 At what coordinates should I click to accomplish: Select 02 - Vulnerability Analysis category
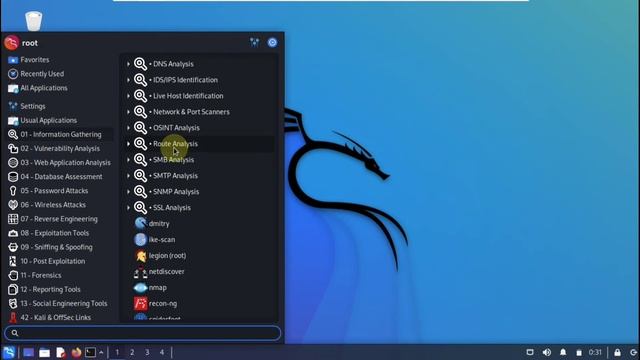(60, 149)
